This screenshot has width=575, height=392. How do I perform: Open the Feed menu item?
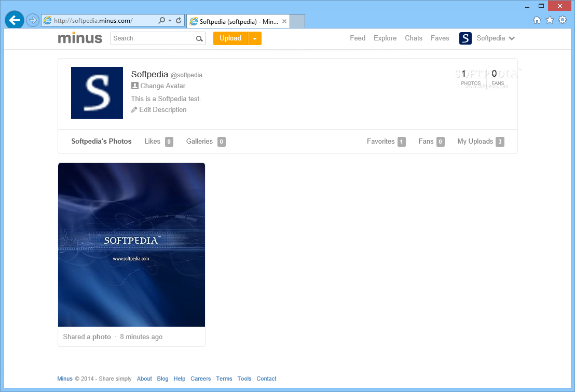[x=358, y=38]
